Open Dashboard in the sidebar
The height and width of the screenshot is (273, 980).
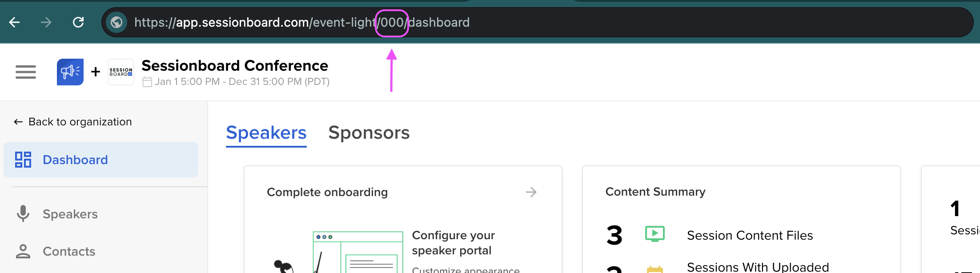coord(75,160)
